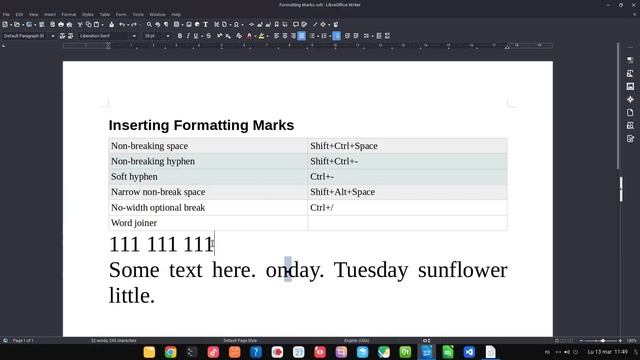Click 'English (USA)' language in status bar

click(x=356, y=340)
